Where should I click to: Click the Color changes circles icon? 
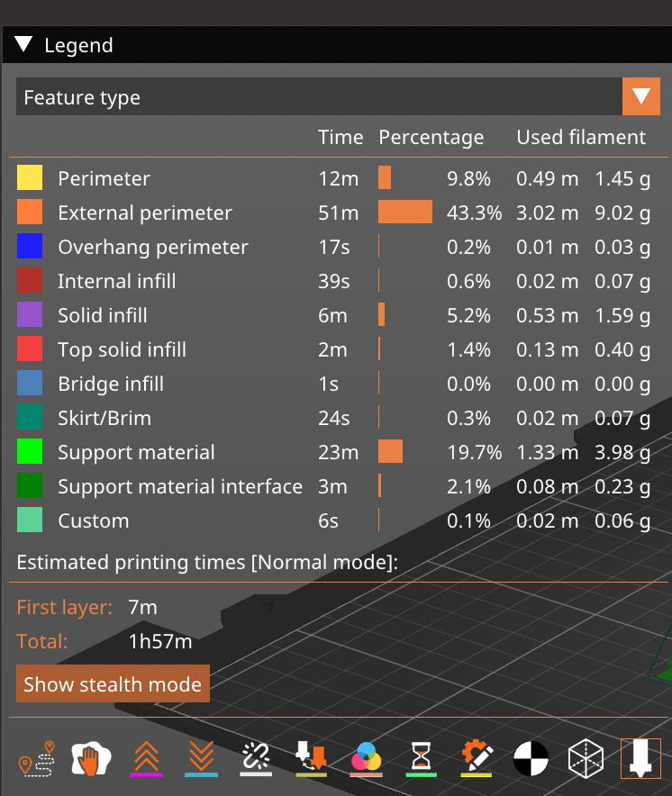[x=366, y=758]
